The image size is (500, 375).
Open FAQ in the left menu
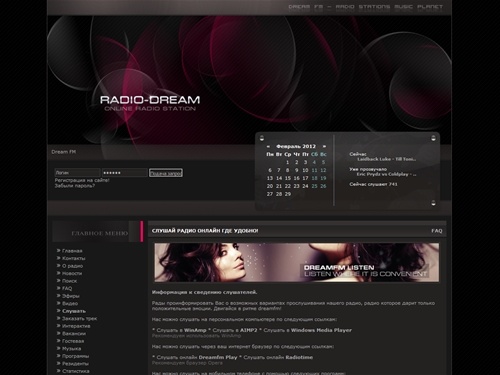67,288
